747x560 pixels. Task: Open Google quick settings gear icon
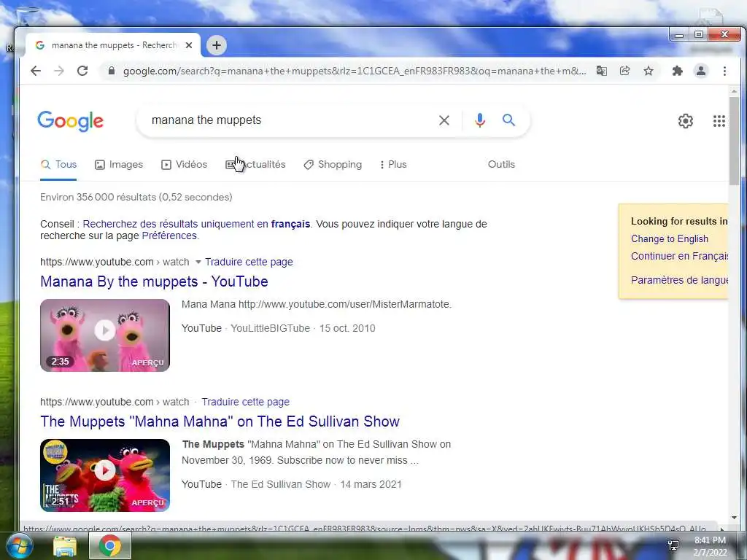[686, 121]
